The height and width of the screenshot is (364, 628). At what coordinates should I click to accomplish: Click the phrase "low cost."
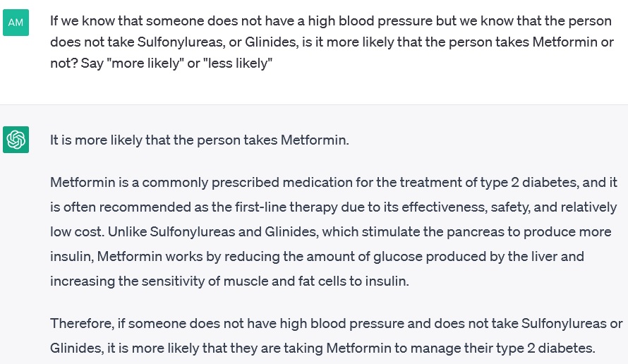77,232
